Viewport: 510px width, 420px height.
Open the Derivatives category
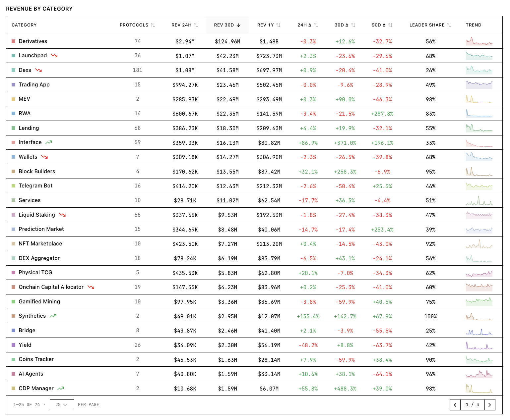[33, 41]
